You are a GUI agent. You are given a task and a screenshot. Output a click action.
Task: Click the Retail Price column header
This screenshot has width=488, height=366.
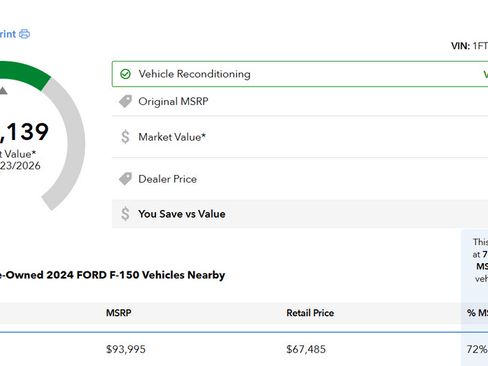click(x=310, y=313)
